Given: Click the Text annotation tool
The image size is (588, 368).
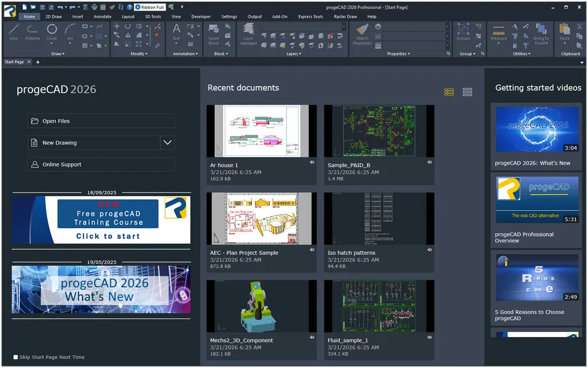Looking at the screenshot, I should tap(176, 32).
